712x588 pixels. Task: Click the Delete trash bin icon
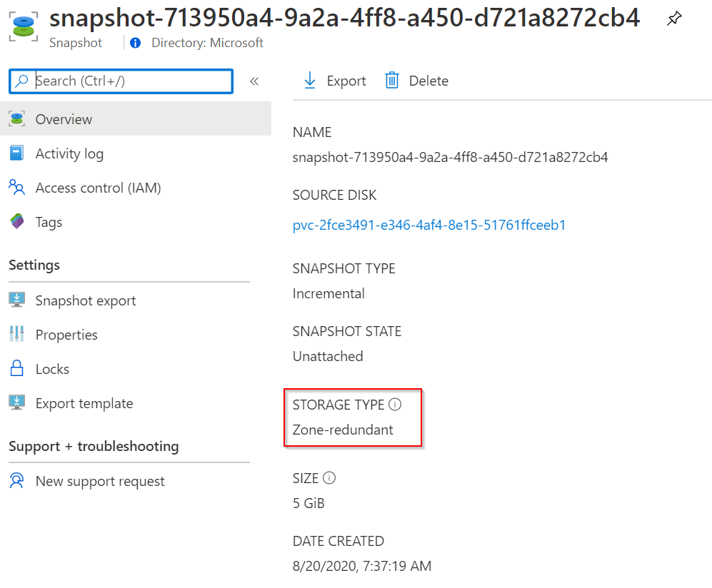pyautogui.click(x=392, y=81)
